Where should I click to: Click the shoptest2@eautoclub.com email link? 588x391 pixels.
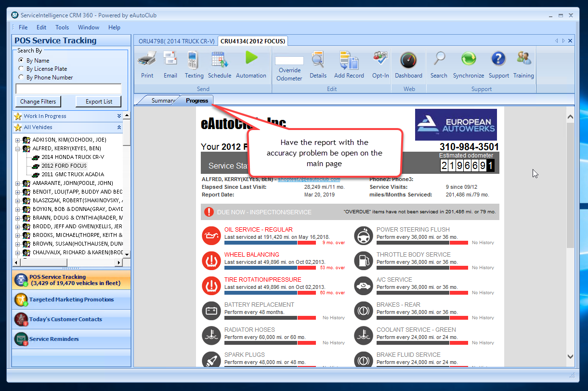coord(309,179)
